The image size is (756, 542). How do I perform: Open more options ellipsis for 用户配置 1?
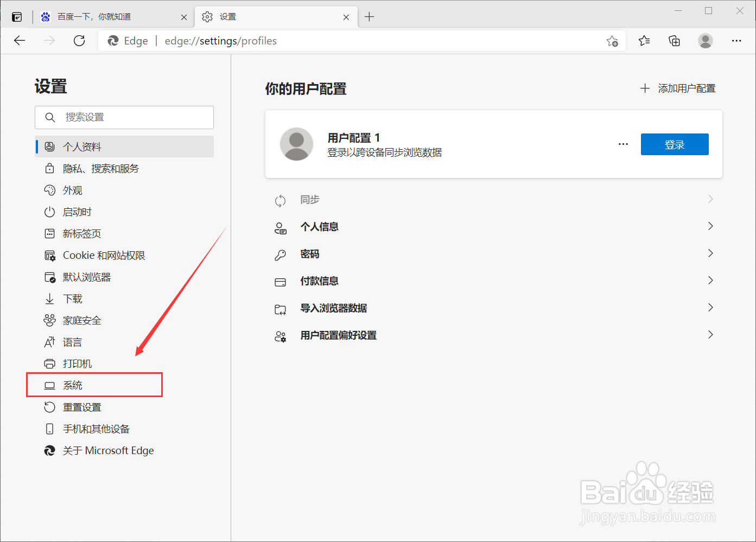pyautogui.click(x=623, y=144)
